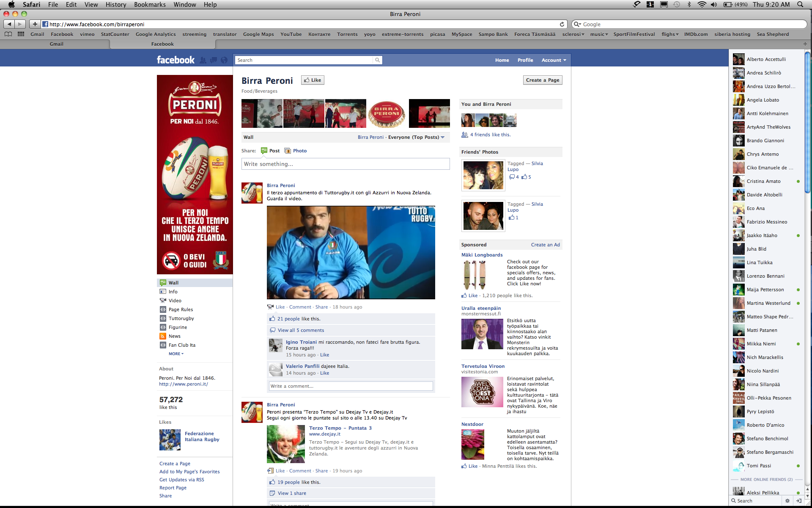Open Terzo Tempo Puntata 3 link
This screenshot has width=812, height=508.
click(340, 428)
